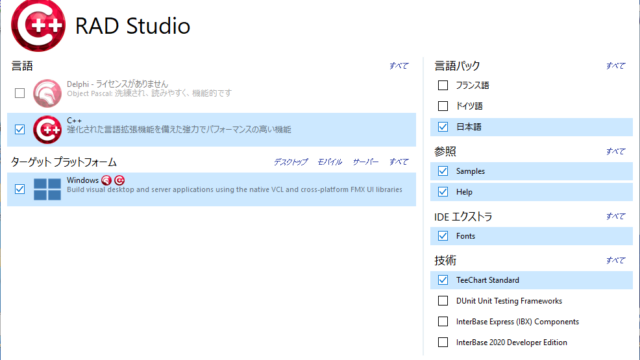640x360 pixels.
Task: Enable the Delphi language checkbox
Action: click(x=20, y=93)
